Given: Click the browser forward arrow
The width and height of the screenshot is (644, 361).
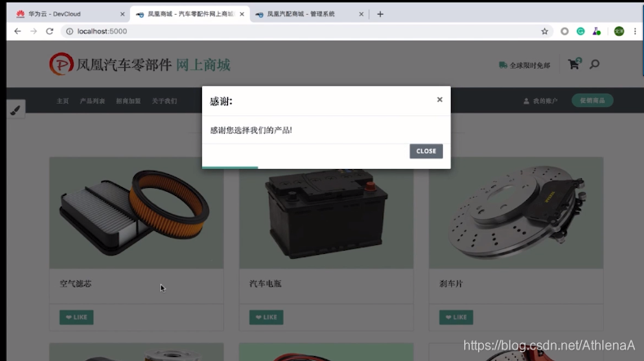Looking at the screenshot, I should [x=34, y=31].
